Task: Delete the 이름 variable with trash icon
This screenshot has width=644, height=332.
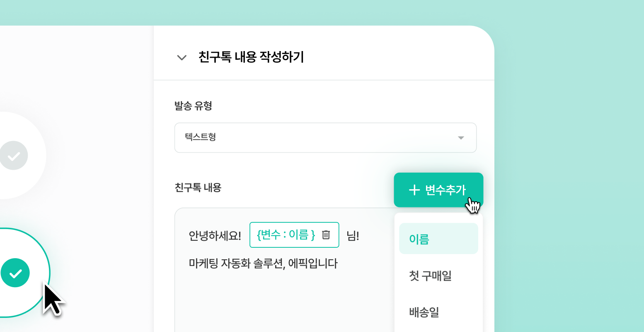Action: pyautogui.click(x=326, y=235)
